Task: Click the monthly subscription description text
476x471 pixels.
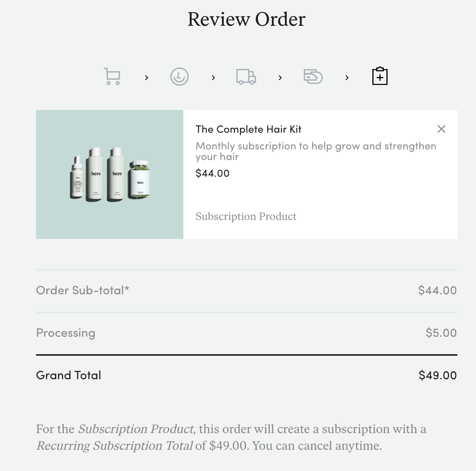Action: [315, 151]
